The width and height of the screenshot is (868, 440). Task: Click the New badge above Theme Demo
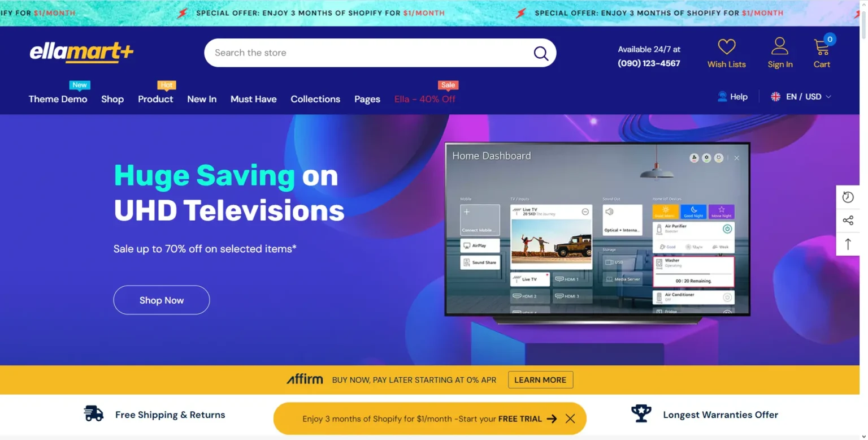tap(80, 85)
